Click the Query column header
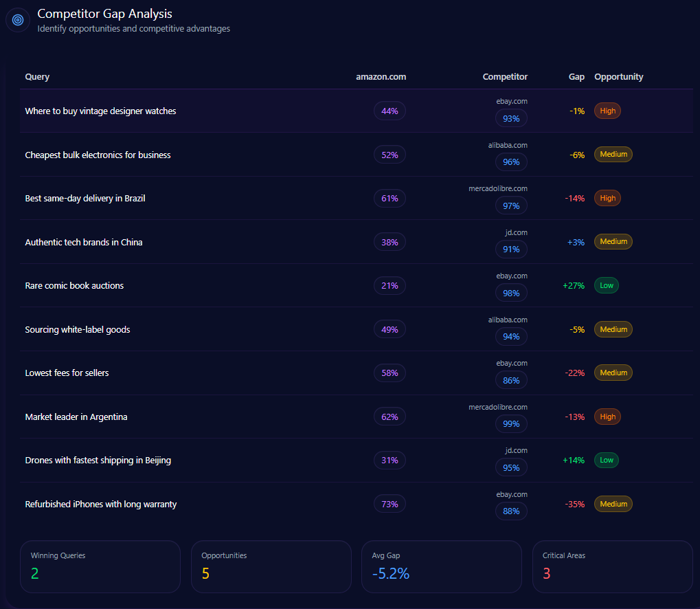The height and width of the screenshot is (609, 700). point(37,77)
